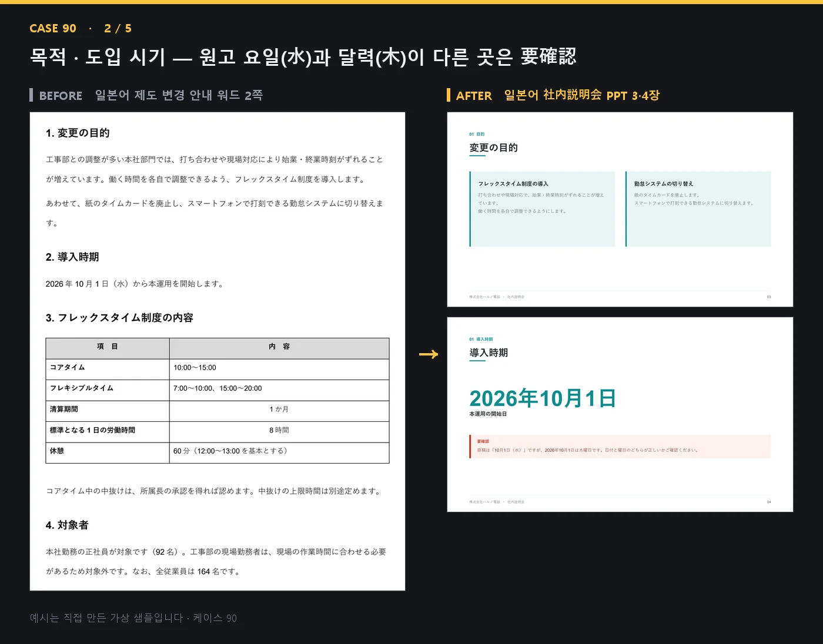823x644 pixels.
Task: Select the "変更の目的" slide thumbnail
Action: point(620,209)
